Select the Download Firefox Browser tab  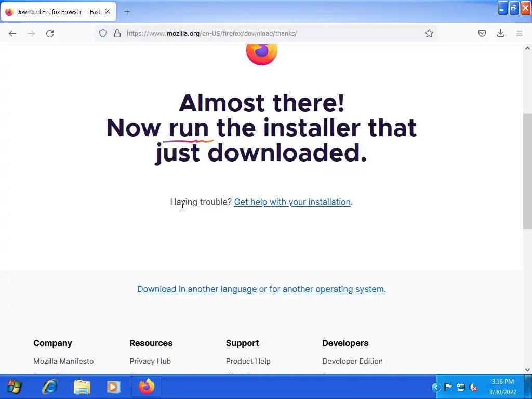(x=58, y=12)
